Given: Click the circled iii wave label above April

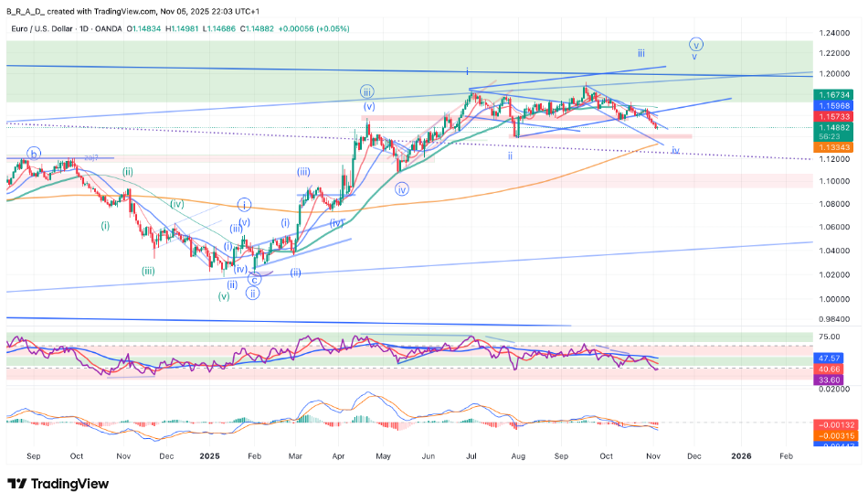Looking at the screenshot, I should pos(366,91).
